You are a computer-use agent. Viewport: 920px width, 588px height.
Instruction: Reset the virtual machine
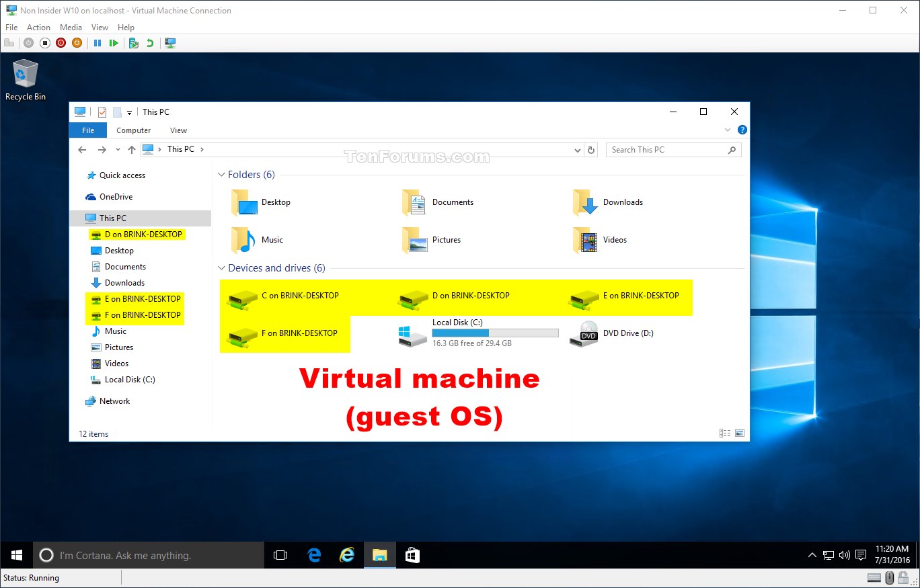click(x=115, y=43)
